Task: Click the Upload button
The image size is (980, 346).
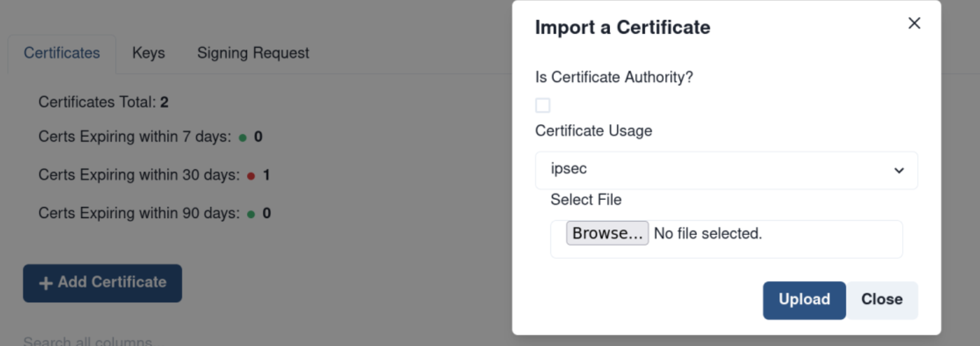Action: pyautogui.click(x=804, y=300)
